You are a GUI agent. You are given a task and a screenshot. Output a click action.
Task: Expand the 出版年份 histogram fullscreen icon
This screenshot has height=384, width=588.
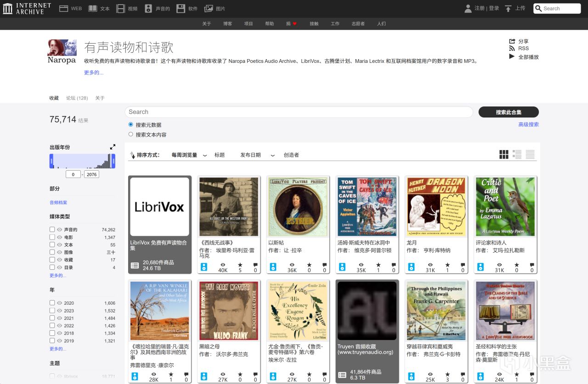point(113,147)
